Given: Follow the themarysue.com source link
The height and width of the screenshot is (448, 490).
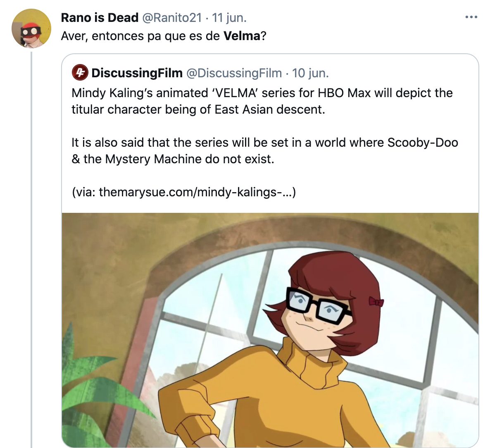Looking at the screenshot, I should (x=196, y=192).
